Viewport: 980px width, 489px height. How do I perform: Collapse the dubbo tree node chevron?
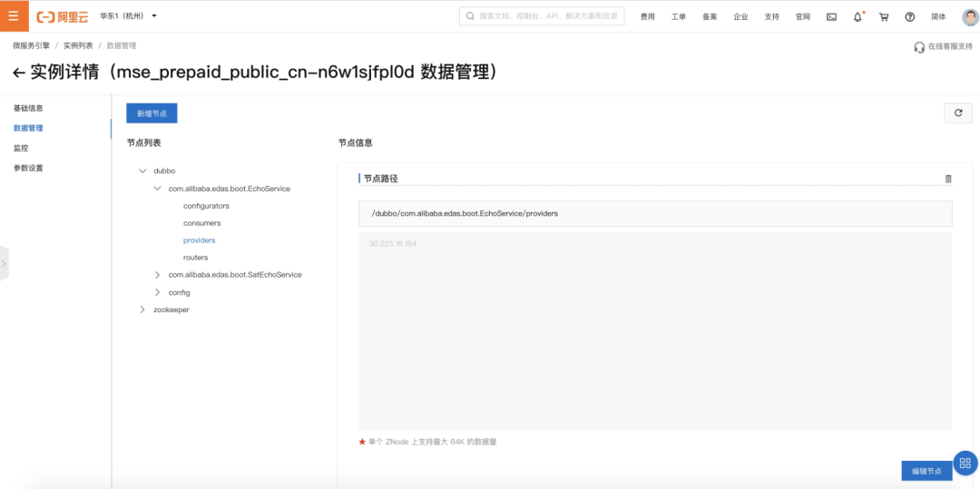(142, 170)
